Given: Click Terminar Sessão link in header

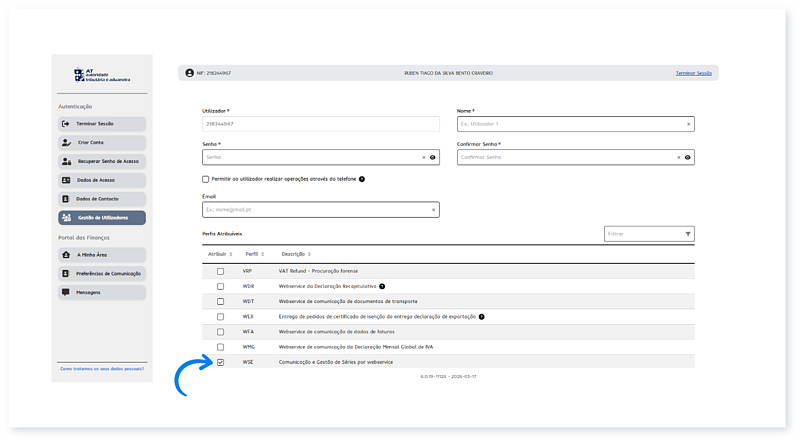Looking at the screenshot, I should coord(696,73).
